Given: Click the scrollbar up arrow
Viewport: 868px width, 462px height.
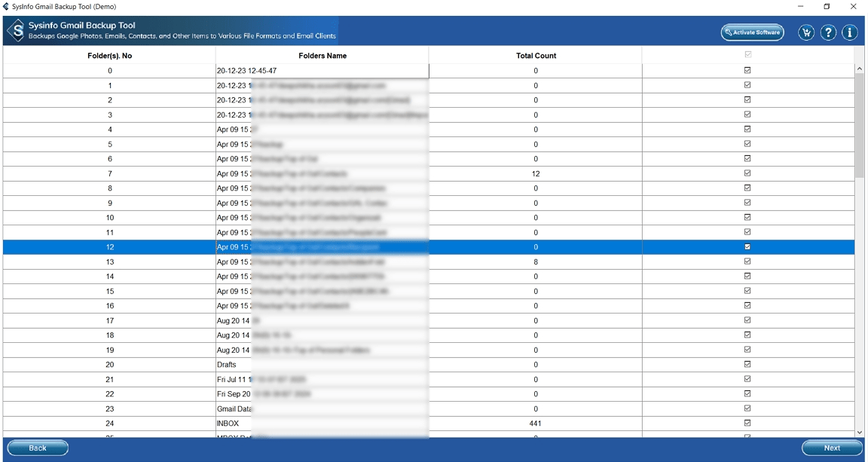Looking at the screenshot, I should [x=860, y=69].
